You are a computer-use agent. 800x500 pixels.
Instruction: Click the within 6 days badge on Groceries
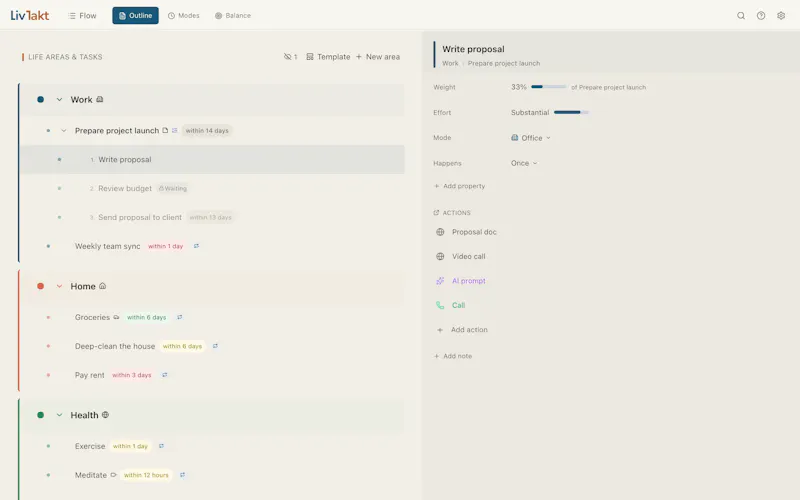[146, 317]
